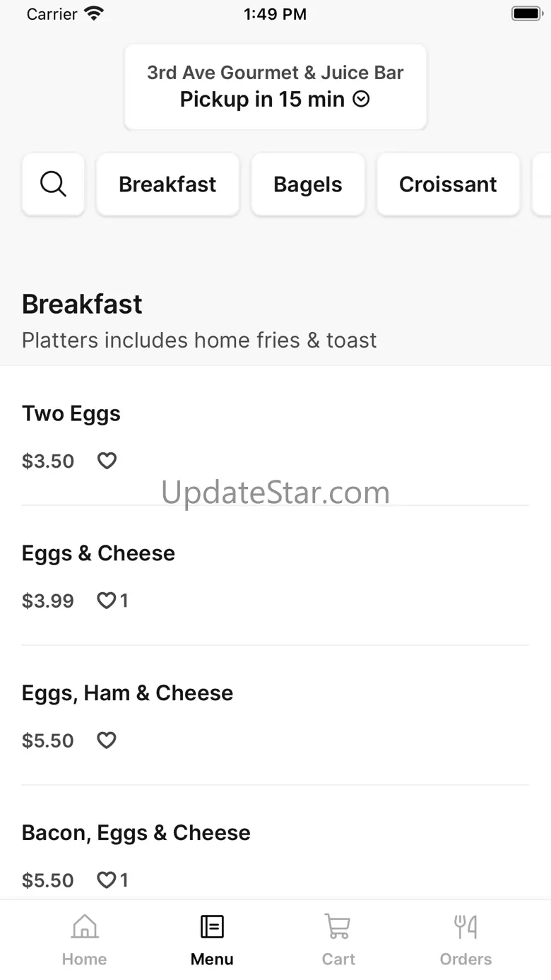Open 3rd Ave Gourmet pickup selector
Viewport: 551px width, 980px height.
tap(275, 86)
